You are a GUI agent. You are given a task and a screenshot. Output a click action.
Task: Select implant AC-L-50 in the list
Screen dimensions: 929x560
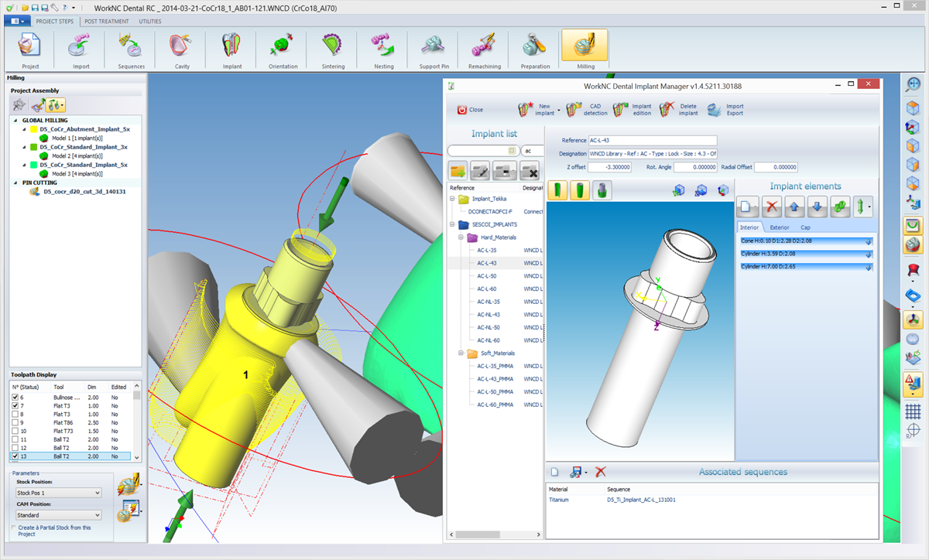[487, 276]
